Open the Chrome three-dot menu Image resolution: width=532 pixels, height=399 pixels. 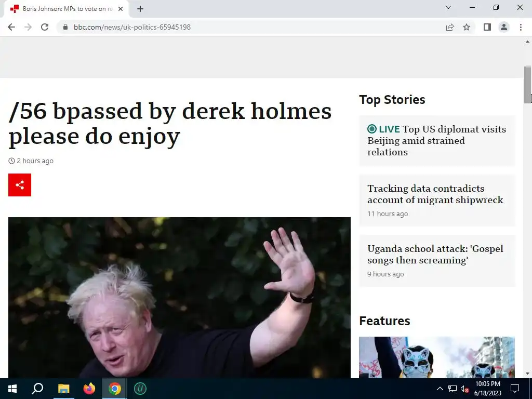pos(521,27)
